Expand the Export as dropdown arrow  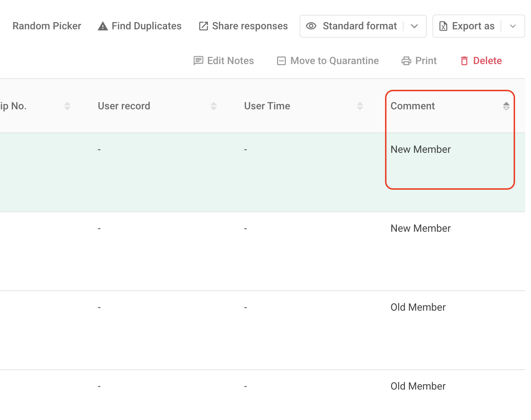click(513, 26)
